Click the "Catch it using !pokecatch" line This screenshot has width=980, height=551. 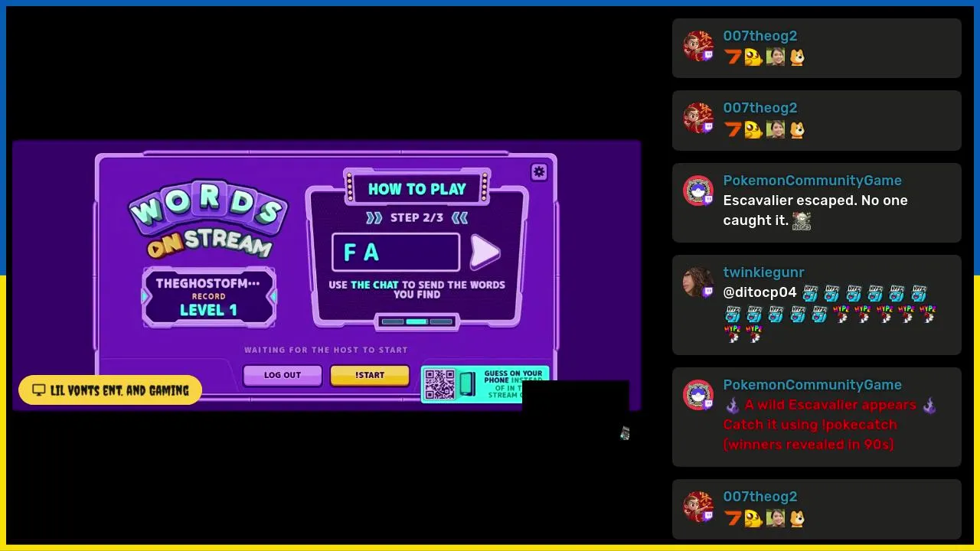pyautogui.click(x=810, y=425)
